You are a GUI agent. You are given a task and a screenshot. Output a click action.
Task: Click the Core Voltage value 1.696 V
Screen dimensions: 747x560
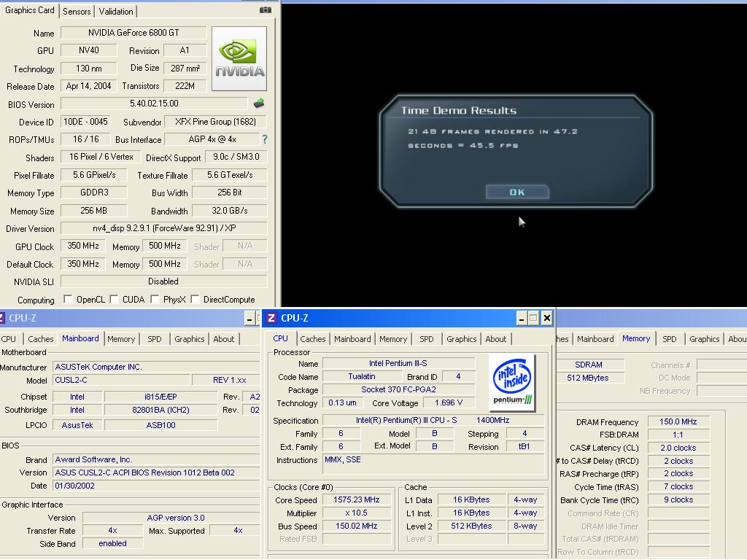point(449,402)
